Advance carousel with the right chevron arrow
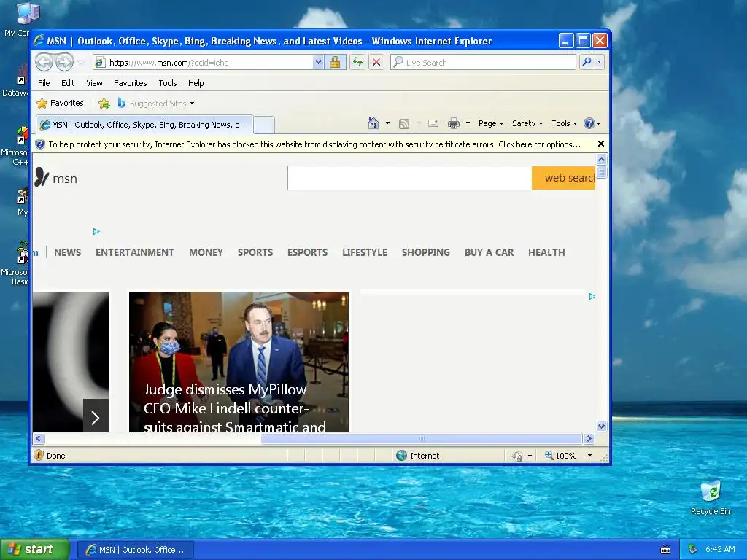Viewport: 747px width, 560px height. click(96, 418)
